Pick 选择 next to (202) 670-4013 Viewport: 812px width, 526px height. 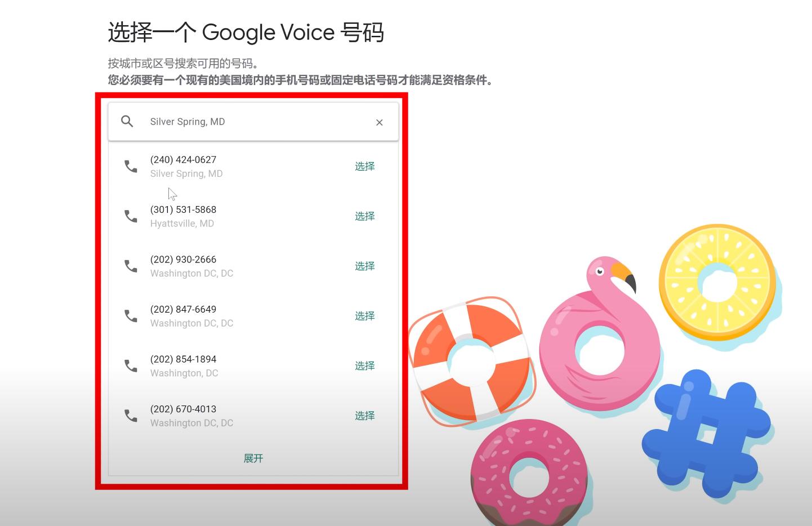[x=364, y=416]
